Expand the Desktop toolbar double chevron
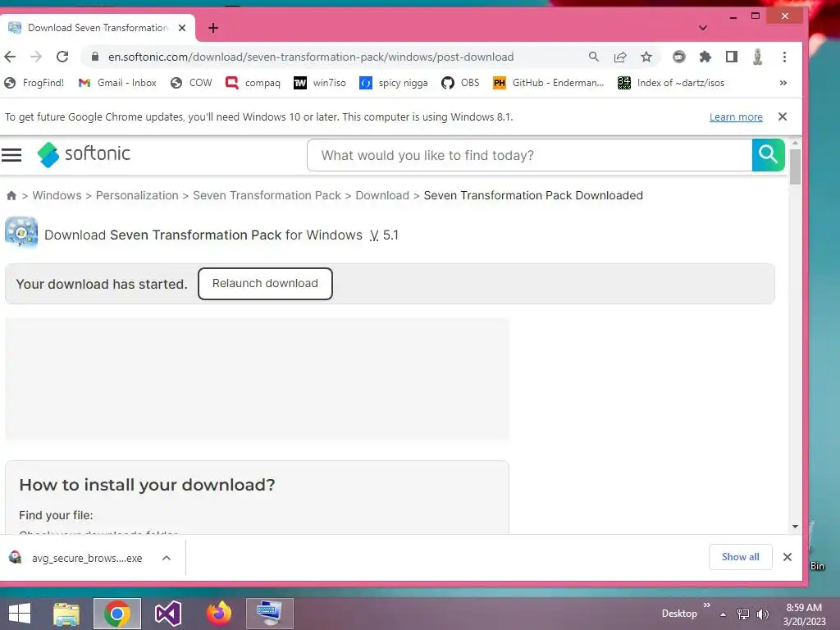 [706, 605]
